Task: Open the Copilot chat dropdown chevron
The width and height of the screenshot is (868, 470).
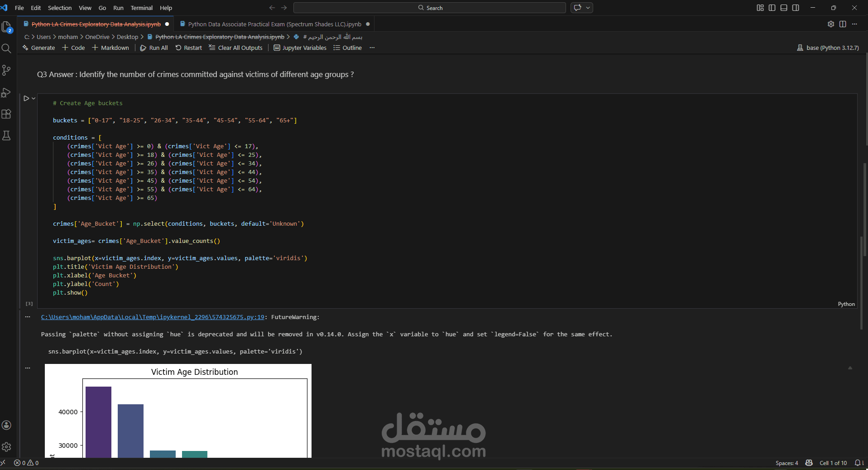Action: [x=588, y=8]
